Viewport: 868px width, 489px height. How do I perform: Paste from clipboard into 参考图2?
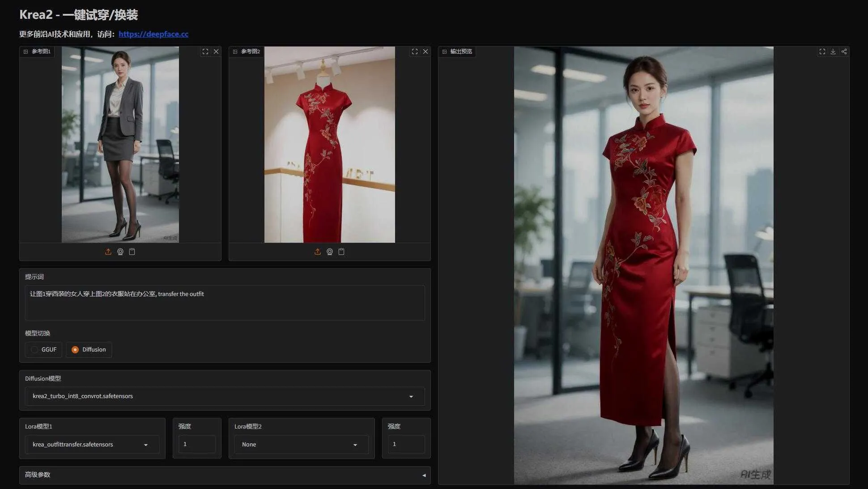341,252
